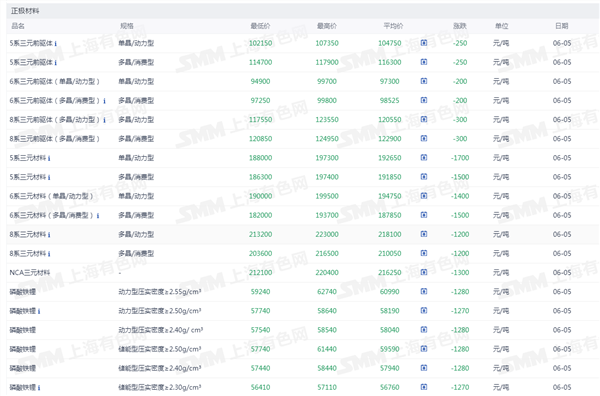Select lowest price value 213200

click(261, 235)
